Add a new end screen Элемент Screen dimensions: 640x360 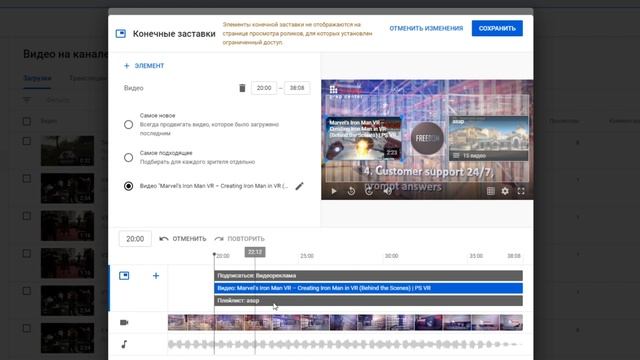pyautogui.click(x=144, y=65)
